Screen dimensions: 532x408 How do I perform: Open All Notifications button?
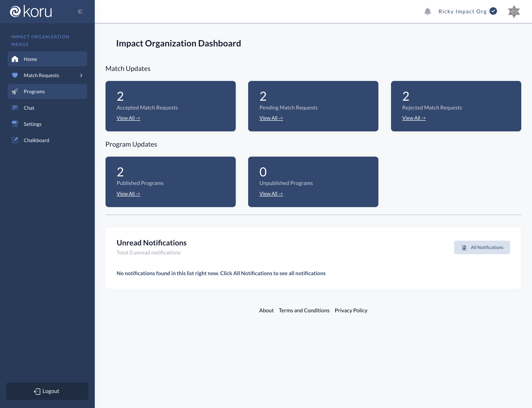[482, 248]
